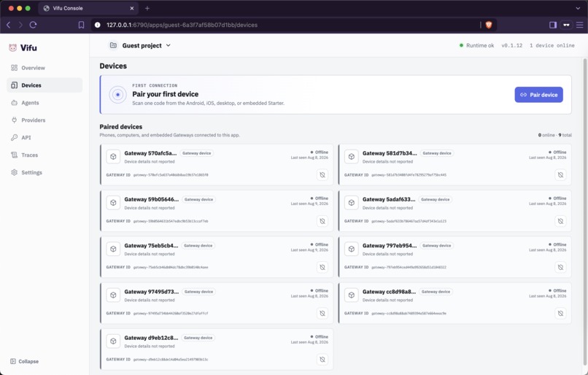View site information icon in address bar
The width and height of the screenshot is (588, 375).
pos(98,25)
